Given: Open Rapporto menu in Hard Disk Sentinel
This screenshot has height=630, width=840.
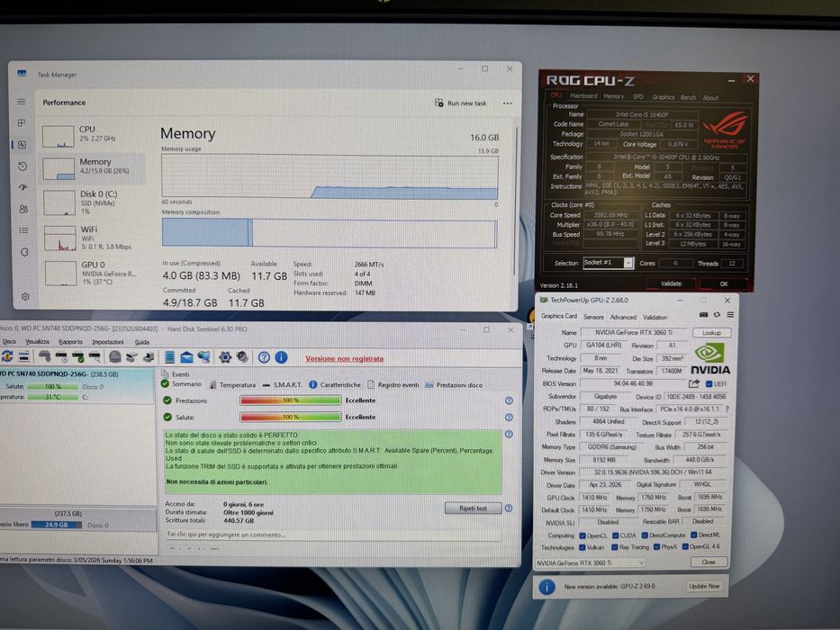Looking at the screenshot, I should coord(70,342).
